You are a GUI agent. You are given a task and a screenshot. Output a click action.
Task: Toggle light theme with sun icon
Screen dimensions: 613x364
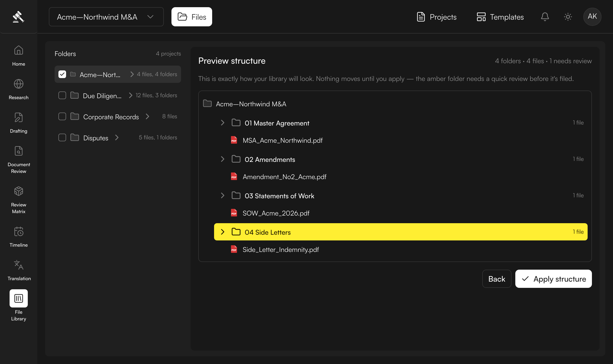click(x=568, y=17)
